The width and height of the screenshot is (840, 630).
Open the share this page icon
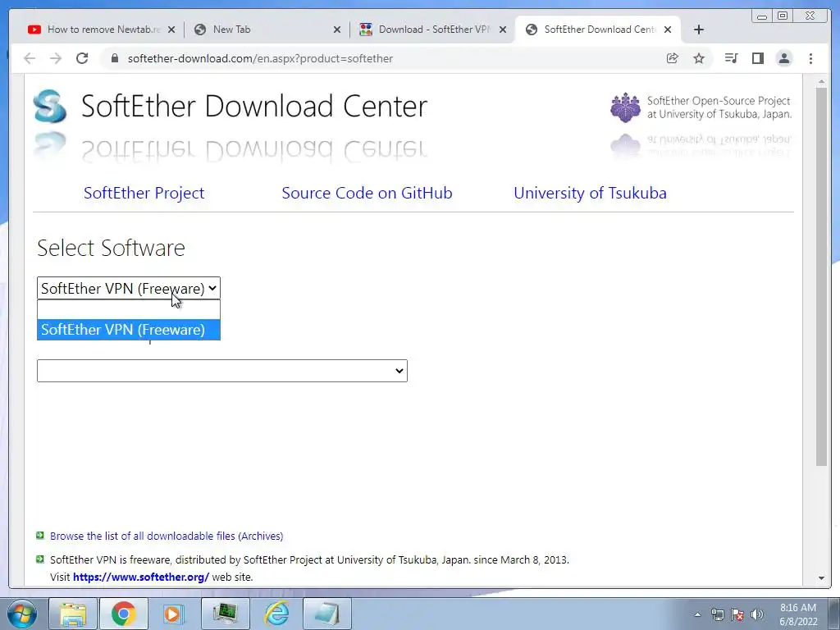point(673,58)
